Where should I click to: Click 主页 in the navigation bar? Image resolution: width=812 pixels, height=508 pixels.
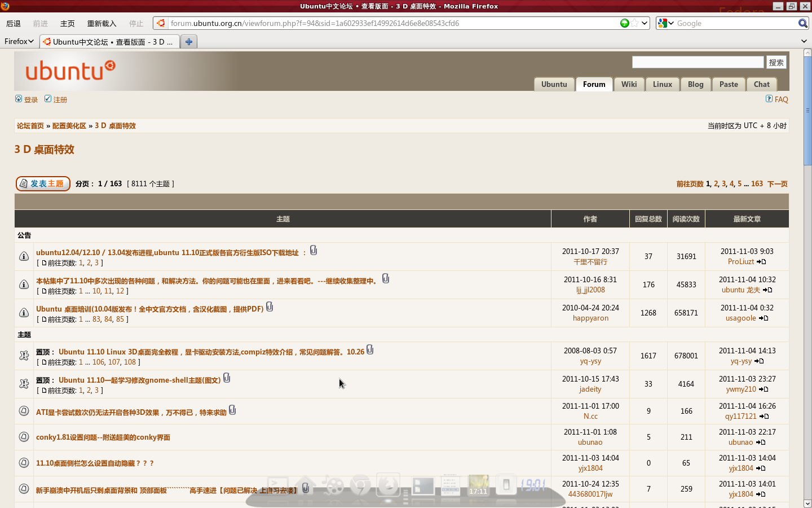click(x=68, y=23)
